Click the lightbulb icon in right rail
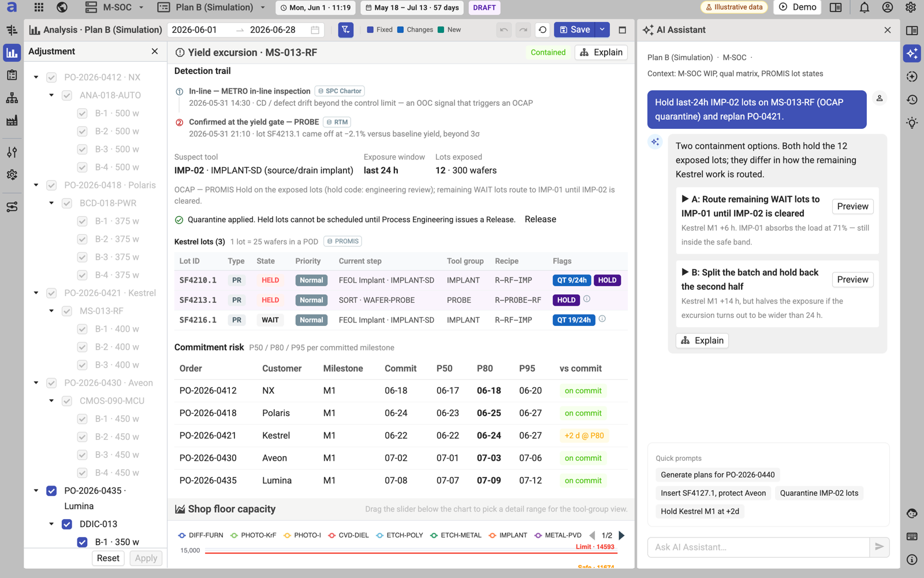 click(912, 123)
